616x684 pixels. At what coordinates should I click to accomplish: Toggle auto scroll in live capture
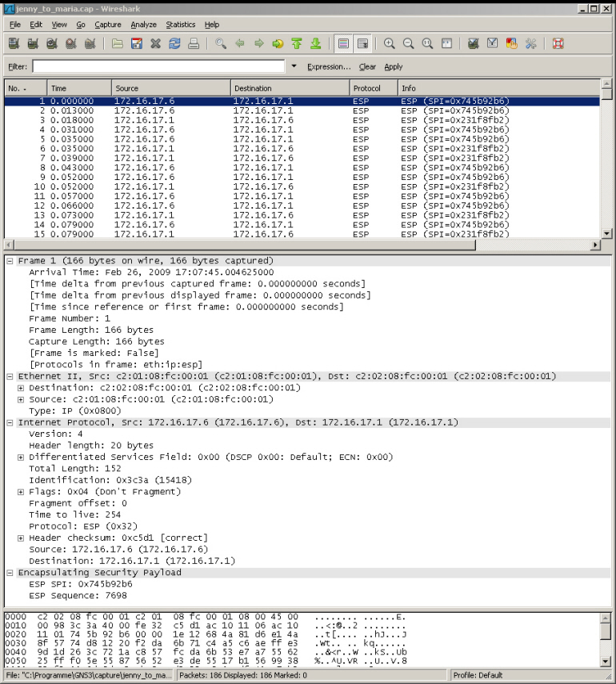[x=362, y=43]
